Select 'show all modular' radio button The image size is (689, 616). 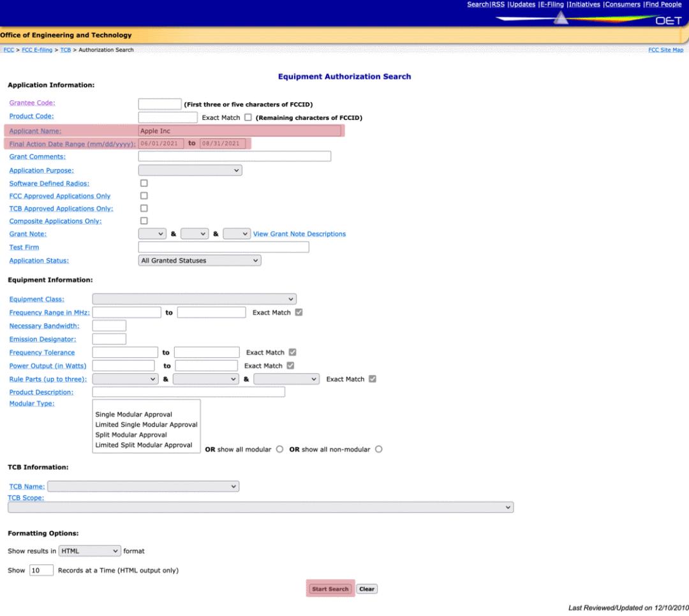coord(279,449)
